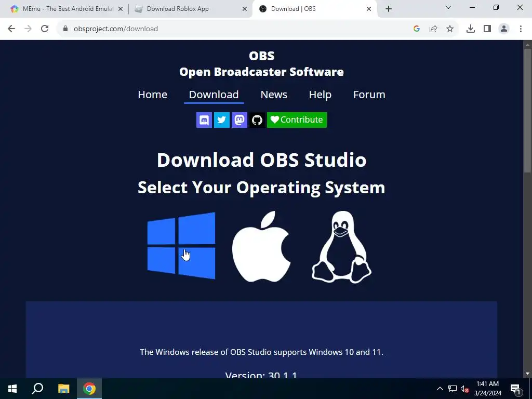Click the Chrome taskbar icon
Image resolution: width=532 pixels, height=399 pixels.
coord(89,389)
